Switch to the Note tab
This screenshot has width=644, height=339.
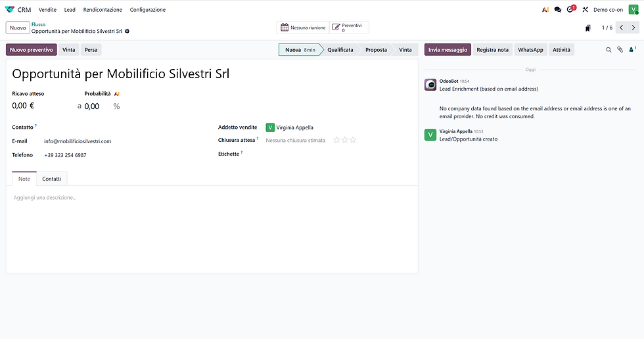pyautogui.click(x=24, y=179)
